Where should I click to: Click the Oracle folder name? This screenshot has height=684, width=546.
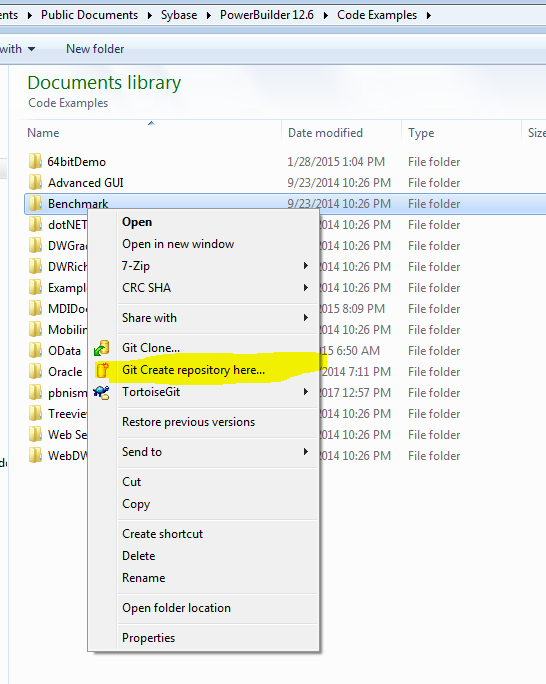65,372
